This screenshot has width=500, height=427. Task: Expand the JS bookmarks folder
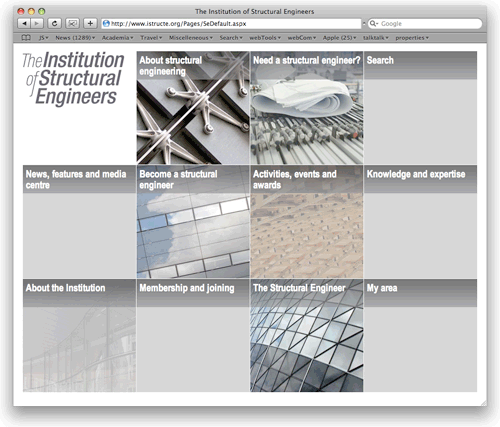pyautogui.click(x=44, y=38)
